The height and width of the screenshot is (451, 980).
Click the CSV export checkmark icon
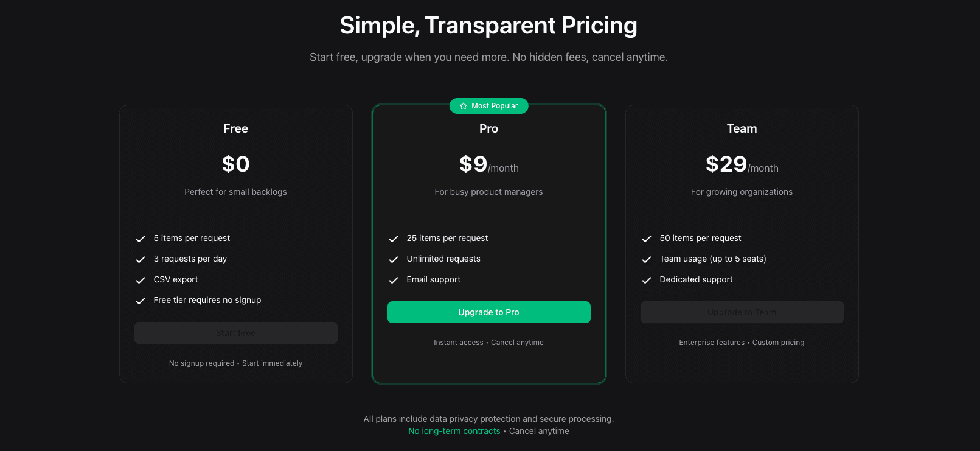coord(141,280)
